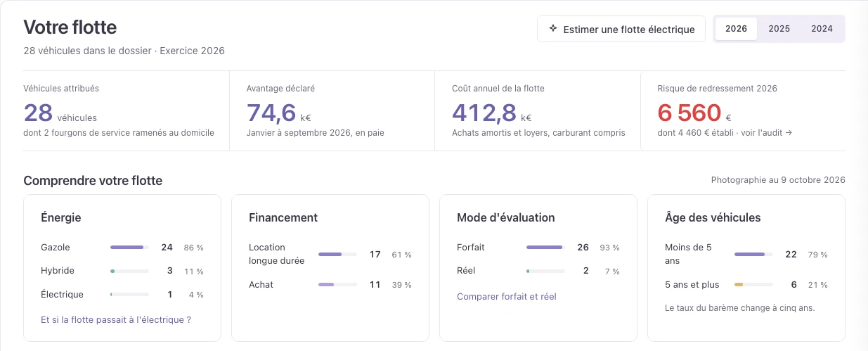Open the voir l'audit link
The width and height of the screenshot is (868, 351).
click(765, 132)
